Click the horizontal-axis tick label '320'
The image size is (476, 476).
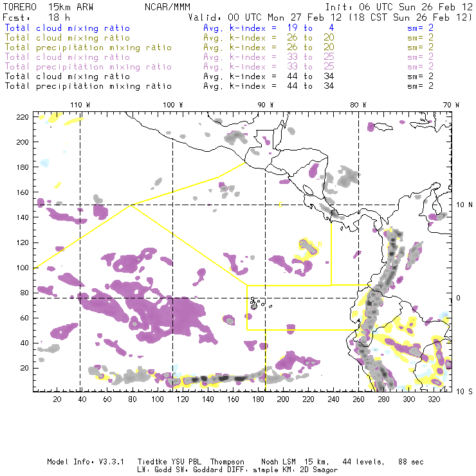pyautogui.click(x=434, y=399)
